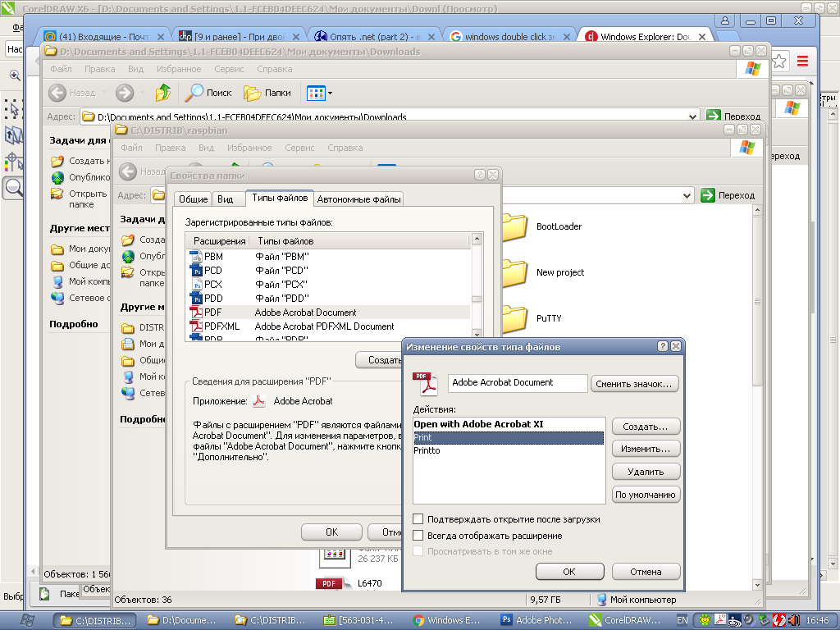Screen dimensions: 840x630
Task: Click the Сменить значок button
Action: pos(634,384)
